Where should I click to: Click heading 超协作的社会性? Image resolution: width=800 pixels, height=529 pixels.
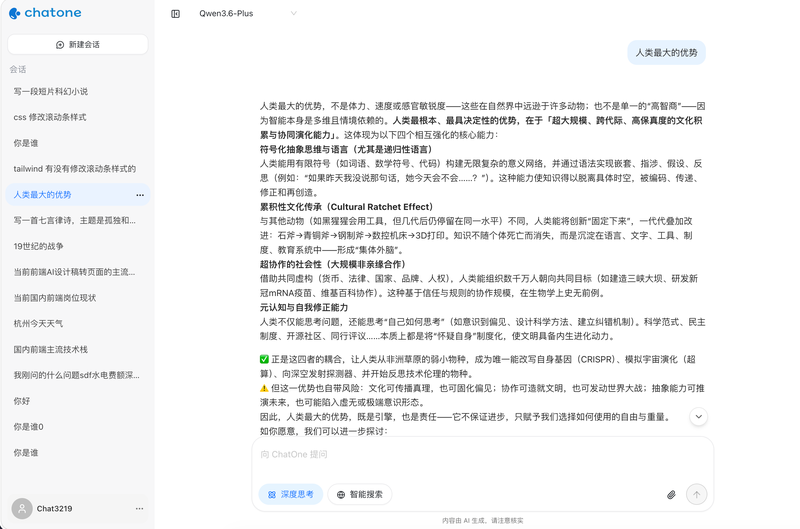click(333, 264)
